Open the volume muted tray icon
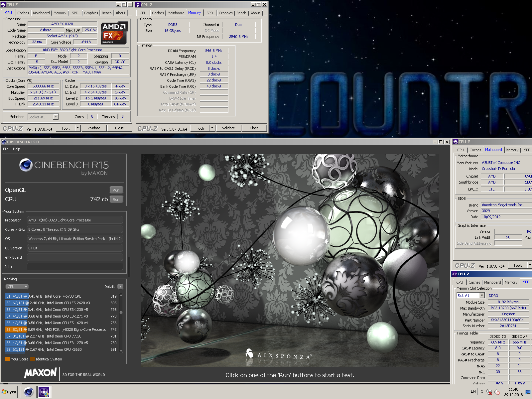 [497, 392]
